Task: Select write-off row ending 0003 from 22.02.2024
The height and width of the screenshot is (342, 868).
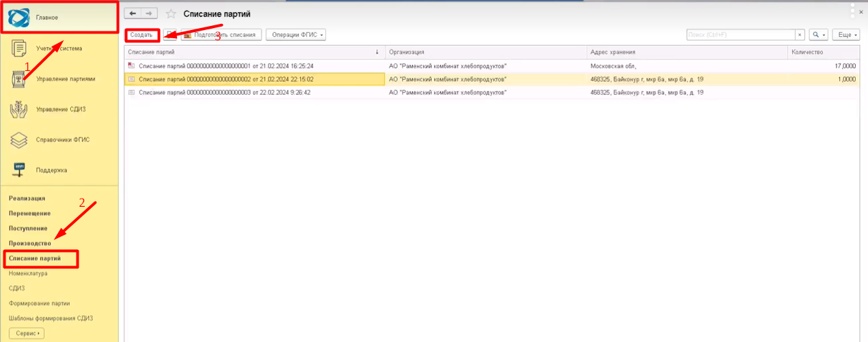Action: tap(224, 92)
